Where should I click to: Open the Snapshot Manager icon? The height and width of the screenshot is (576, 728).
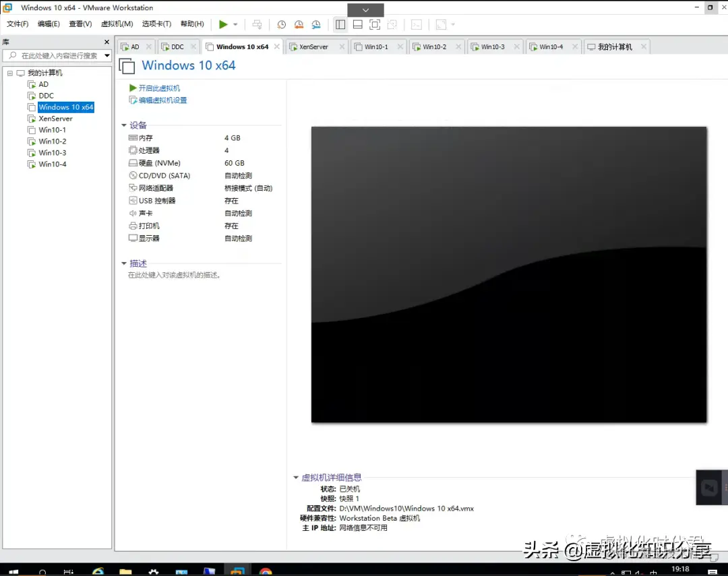coord(316,24)
